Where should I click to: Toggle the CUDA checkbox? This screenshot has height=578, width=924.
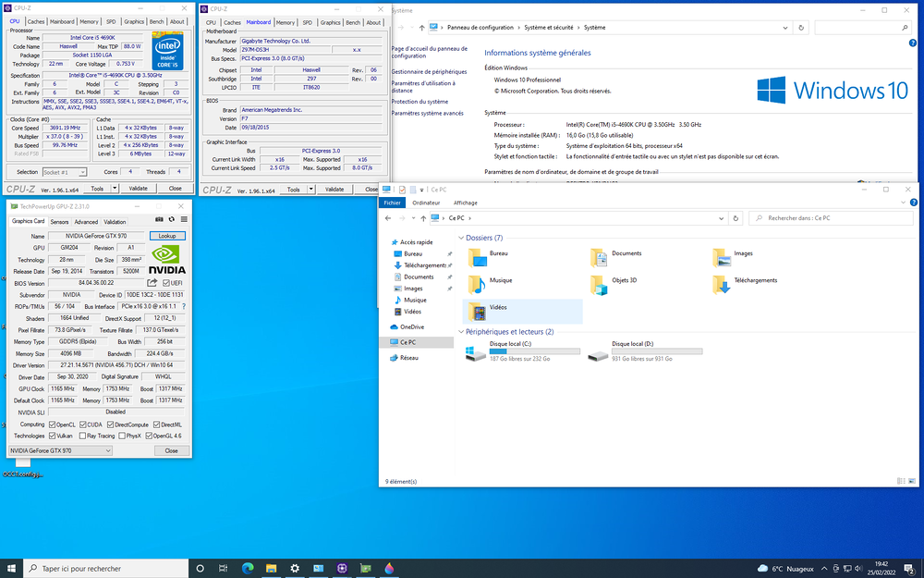coord(83,424)
